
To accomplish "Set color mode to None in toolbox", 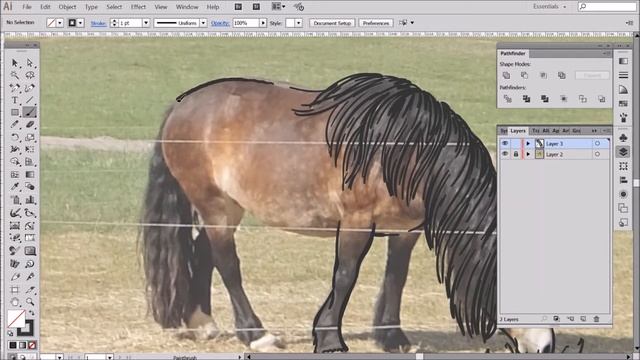I will (32, 345).
